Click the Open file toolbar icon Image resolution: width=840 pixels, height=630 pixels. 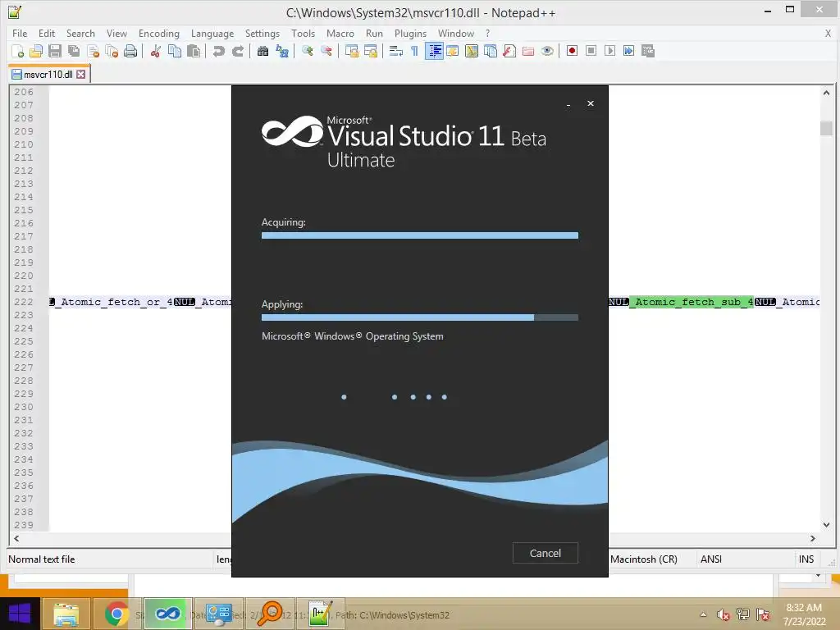click(x=36, y=52)
